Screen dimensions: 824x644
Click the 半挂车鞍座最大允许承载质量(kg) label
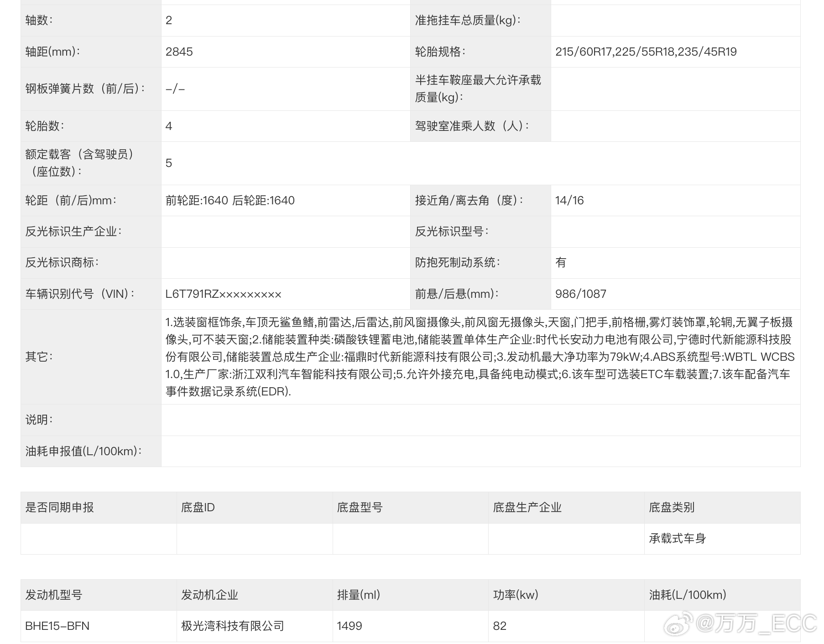[478, 88]
